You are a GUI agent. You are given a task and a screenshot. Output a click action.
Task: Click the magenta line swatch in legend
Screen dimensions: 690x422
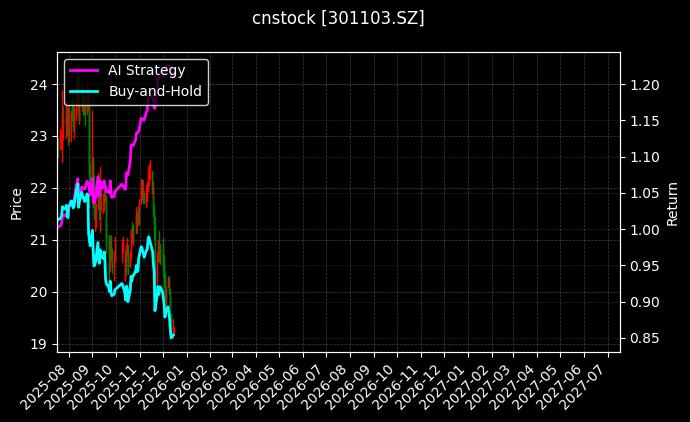click(84, 70)
